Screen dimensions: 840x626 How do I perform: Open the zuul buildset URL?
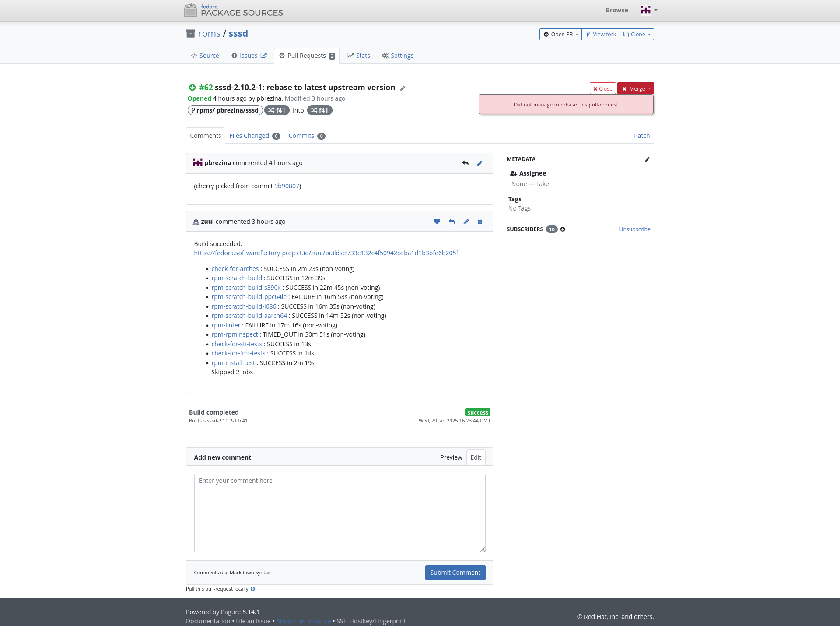pos(326,253)
